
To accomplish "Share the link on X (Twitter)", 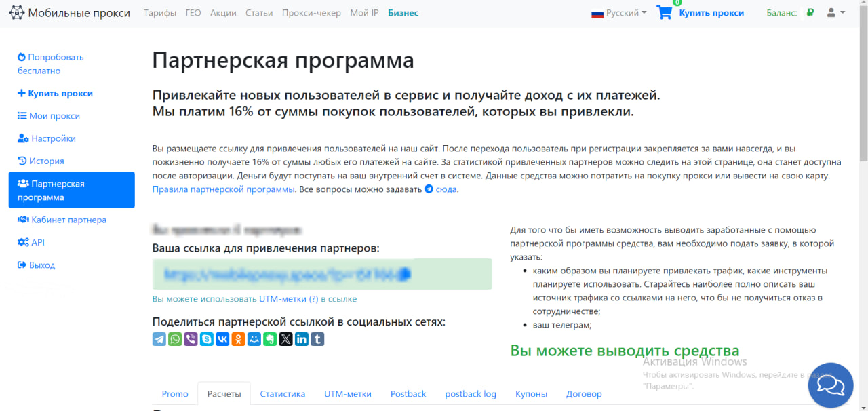I will pos(285,339).
